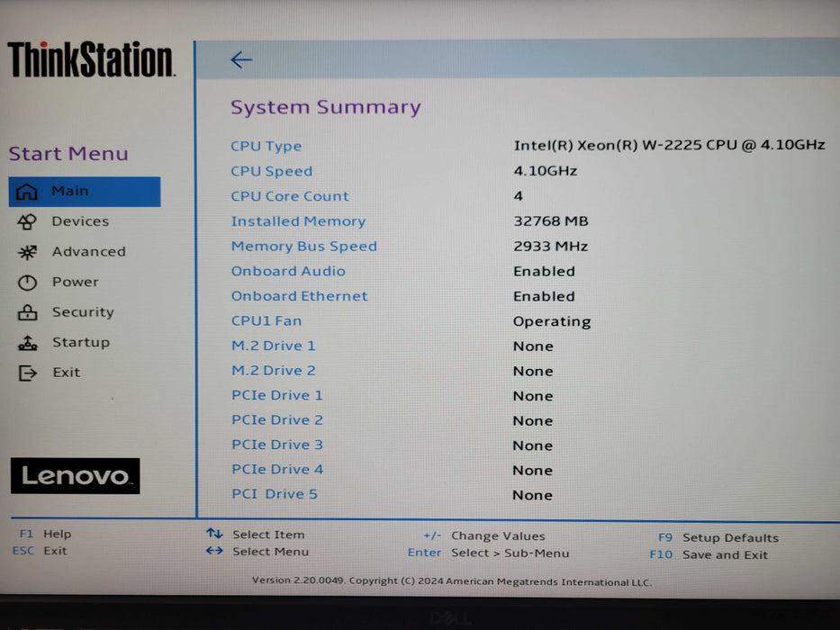Image resolution: width=840 pixels, height=630 pixels.
Task: Click the Start Menu heading
Action: 68,154
